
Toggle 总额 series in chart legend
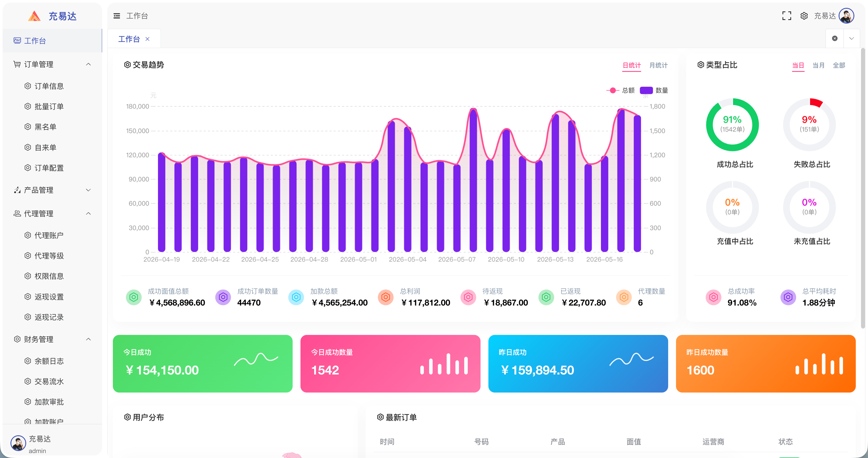click(620, 90)
